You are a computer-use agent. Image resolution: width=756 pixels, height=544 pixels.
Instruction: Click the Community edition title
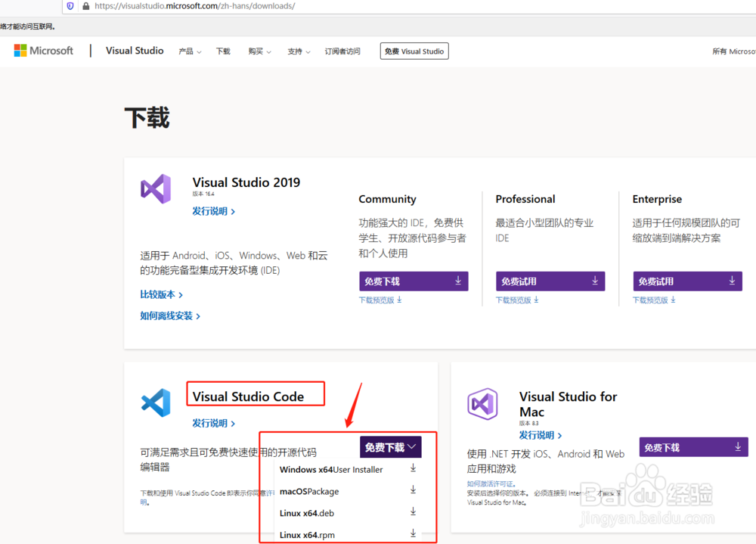(x=387, y=199)
